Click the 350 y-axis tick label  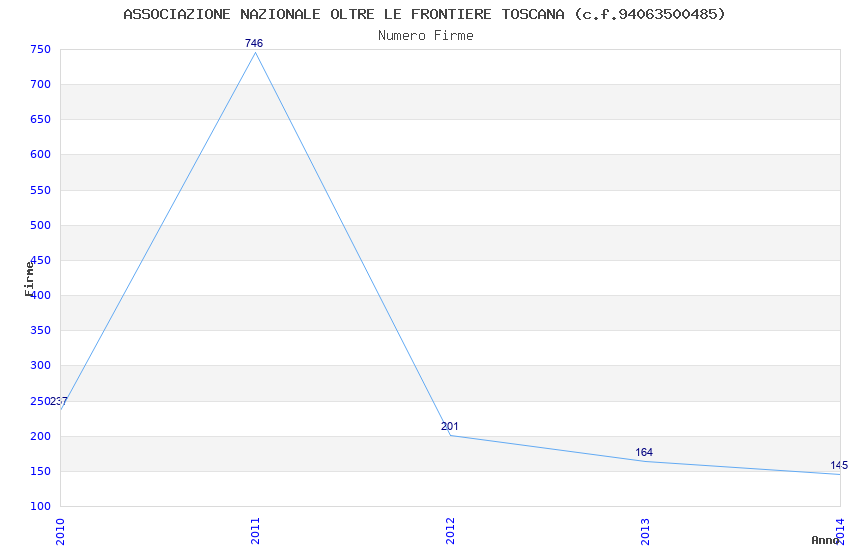coord(40,331)
